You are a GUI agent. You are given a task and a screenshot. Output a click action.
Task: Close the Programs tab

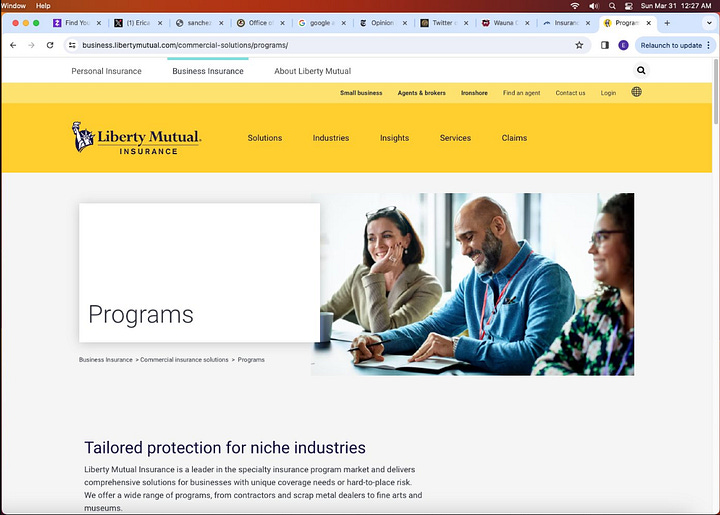coord(648,23)
